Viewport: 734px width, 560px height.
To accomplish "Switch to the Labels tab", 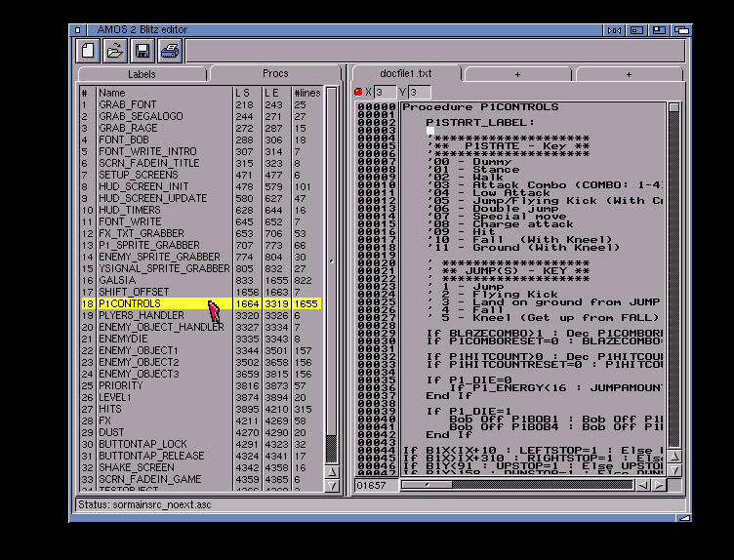I will (142, 74).
